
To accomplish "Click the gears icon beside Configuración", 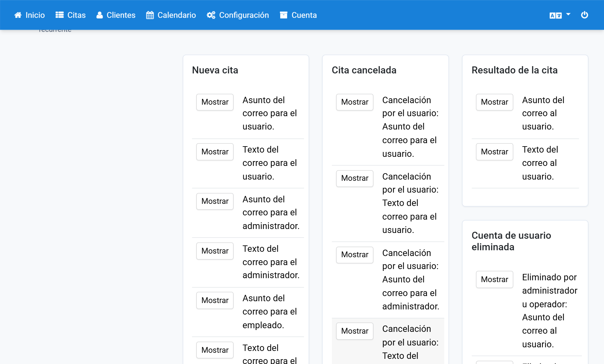I will coord(211,15).
